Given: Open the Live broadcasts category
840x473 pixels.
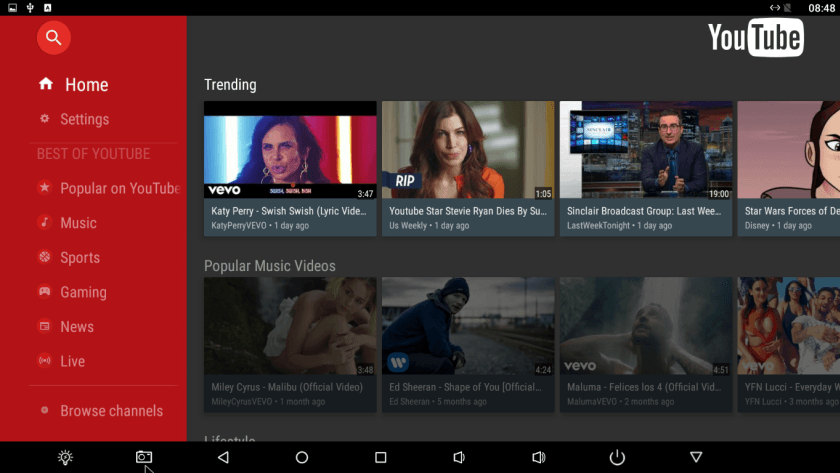Looking at the screenshot, I should tap(72, 361).
